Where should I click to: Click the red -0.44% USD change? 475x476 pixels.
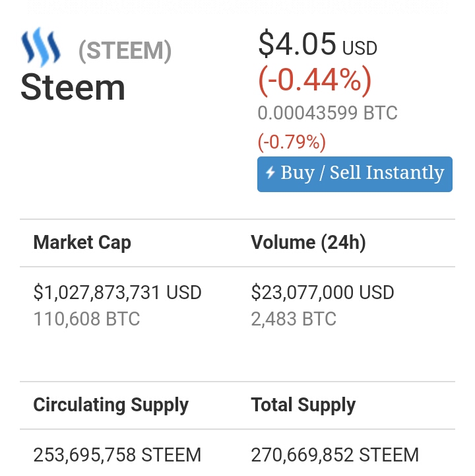pos(315,81)
